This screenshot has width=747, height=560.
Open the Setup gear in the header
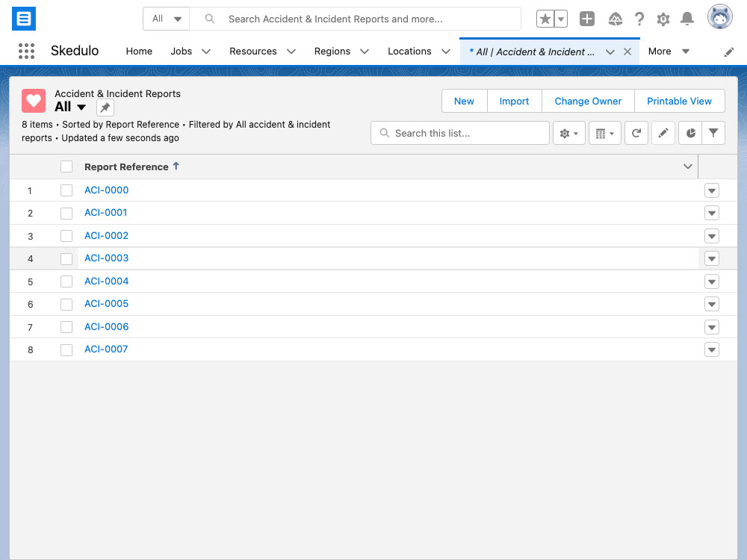tap(663, 19)
